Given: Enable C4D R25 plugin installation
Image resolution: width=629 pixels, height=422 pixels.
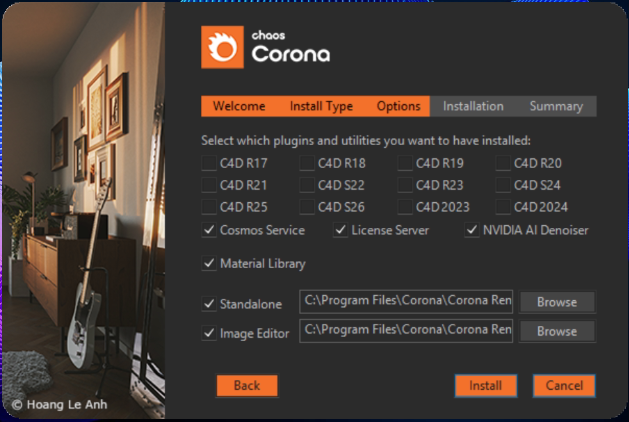Looking at the screenshot, I should pos(209,207).
